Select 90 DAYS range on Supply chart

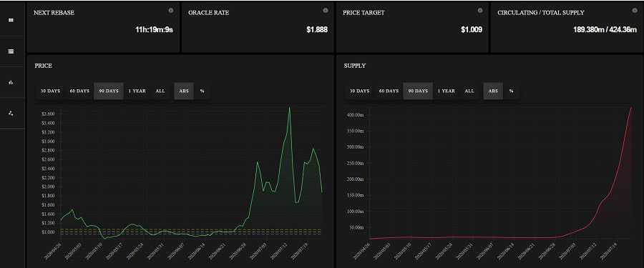coord(418,91)
